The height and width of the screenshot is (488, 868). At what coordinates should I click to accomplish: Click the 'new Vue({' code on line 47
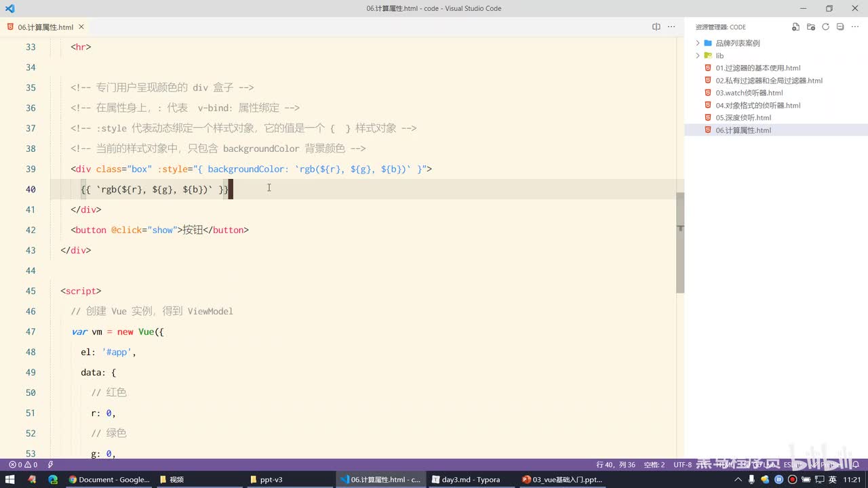(140, 331)
